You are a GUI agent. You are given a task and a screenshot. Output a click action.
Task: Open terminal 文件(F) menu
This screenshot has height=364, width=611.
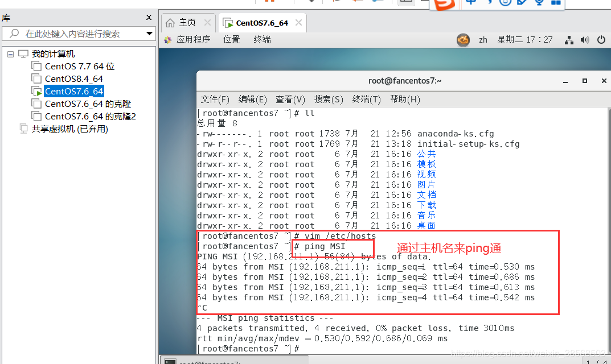click(x=215, y=100)
